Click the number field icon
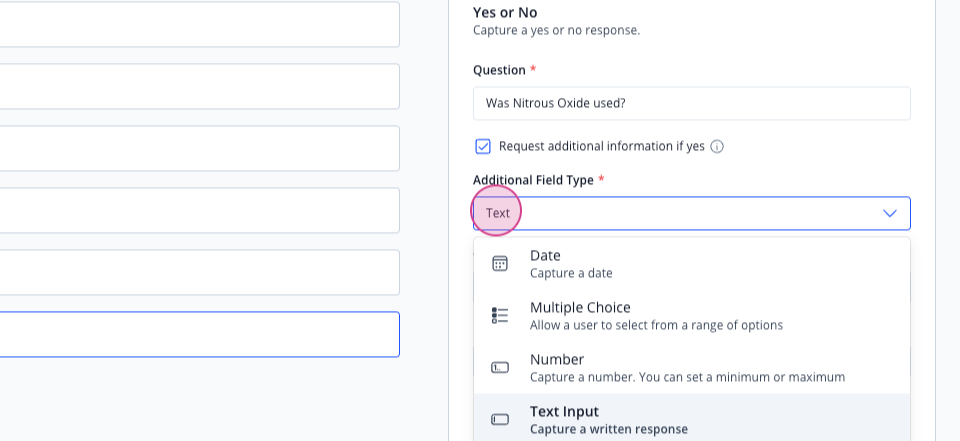Screen dimensions: 960x441 [x=500, y=368]
